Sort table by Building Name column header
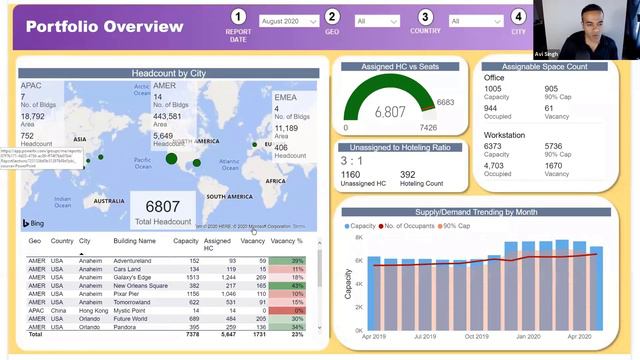Image resolution: width=640 pixels, height=360 pixels. click(134, 241)
